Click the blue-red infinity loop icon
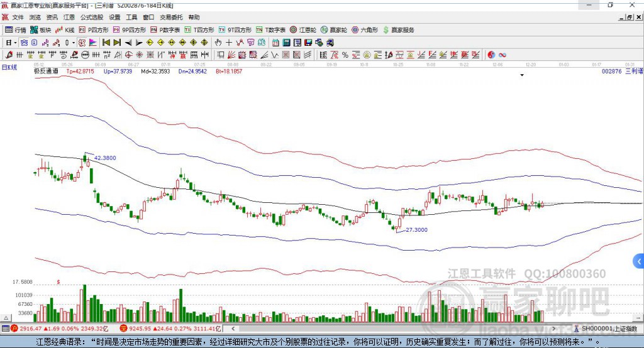Viewport: 644px width, 348px height. [502, 55]
